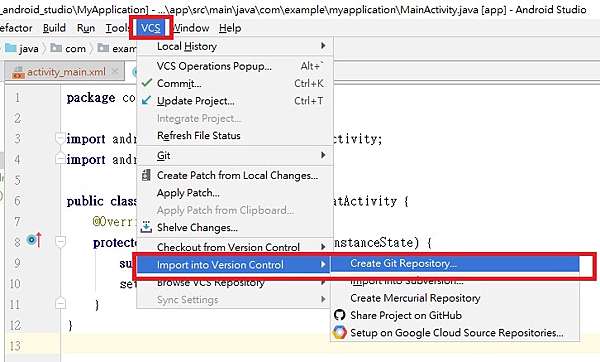600x362 pixels.
Task: Open the Tools menu
Action: [116, 28]
